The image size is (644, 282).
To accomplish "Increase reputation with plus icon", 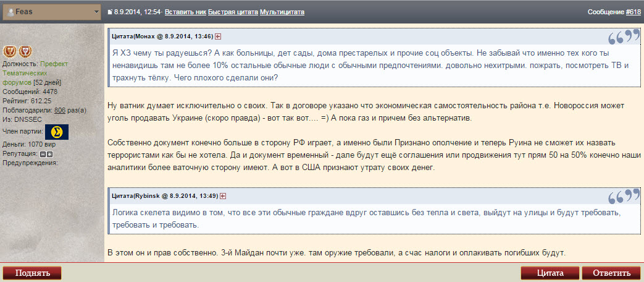I will click(x=49, y=154).
